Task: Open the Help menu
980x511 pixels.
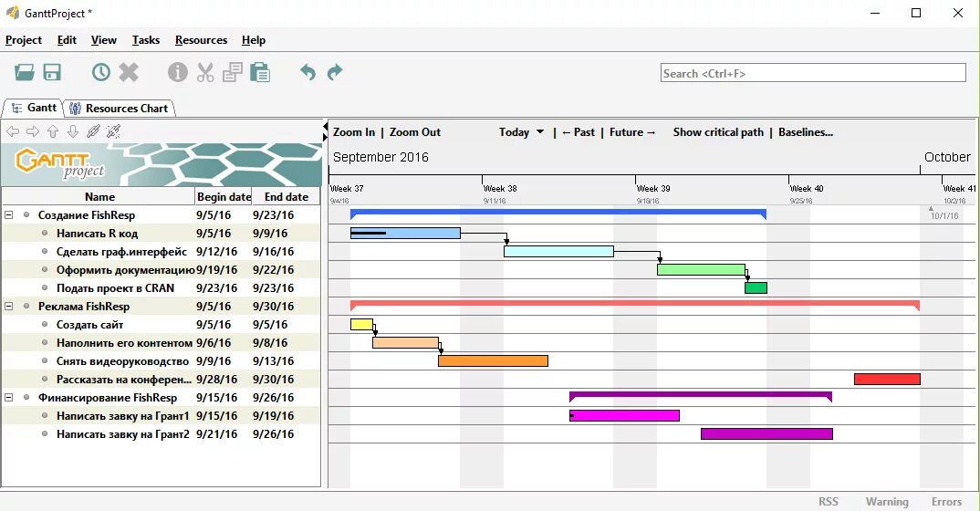Action: pyautogui.click(x=254, y=40)
